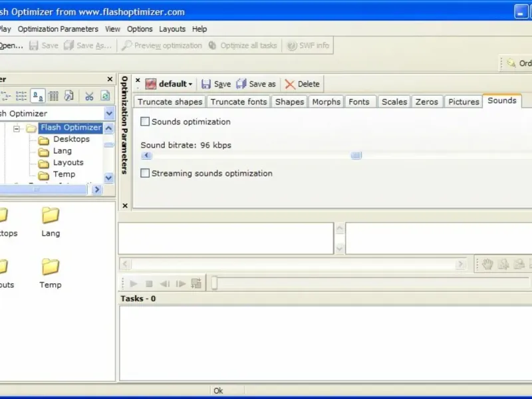Close the Optimization Parameters panel X at bottom
The image size is (532, 399).
(x=125, y=205)
